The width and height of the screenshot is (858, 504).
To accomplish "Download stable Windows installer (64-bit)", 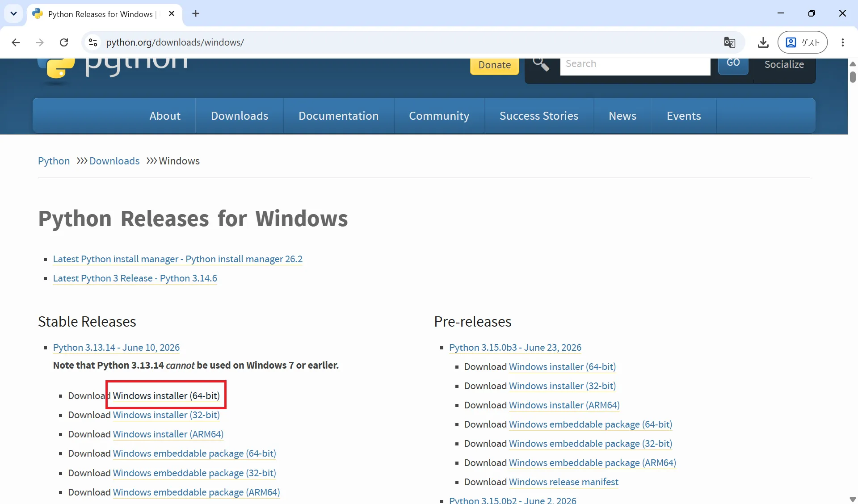I will [166, 396].
